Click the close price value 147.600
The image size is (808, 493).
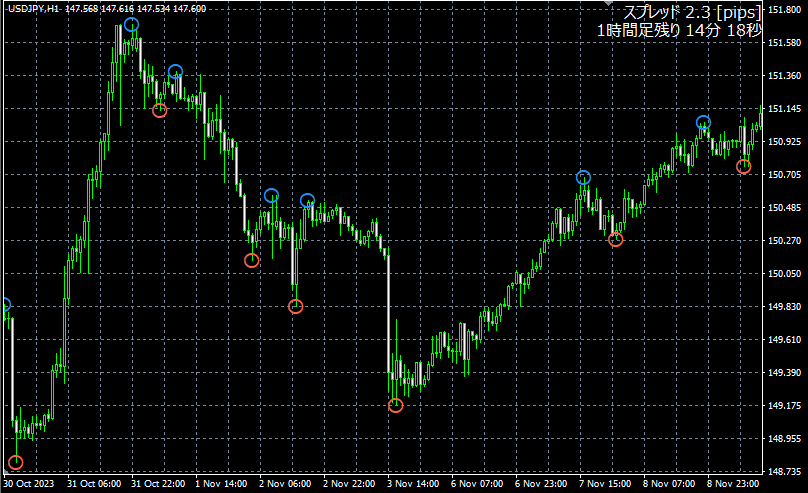[189, 9]
